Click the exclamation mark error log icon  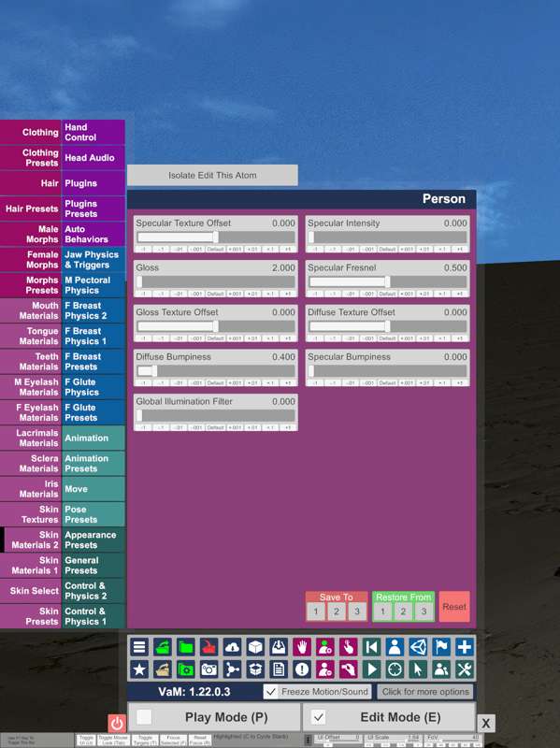[302, 669]
